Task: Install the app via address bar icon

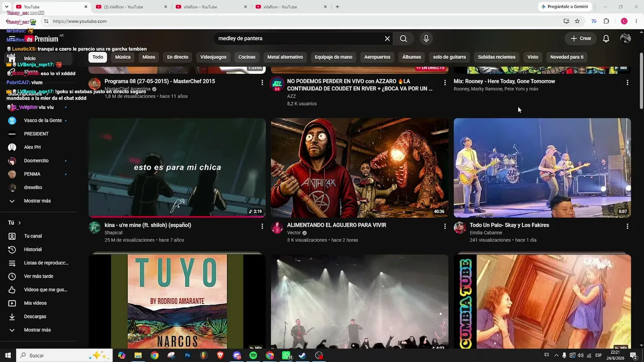Action: tap(566, 21)
